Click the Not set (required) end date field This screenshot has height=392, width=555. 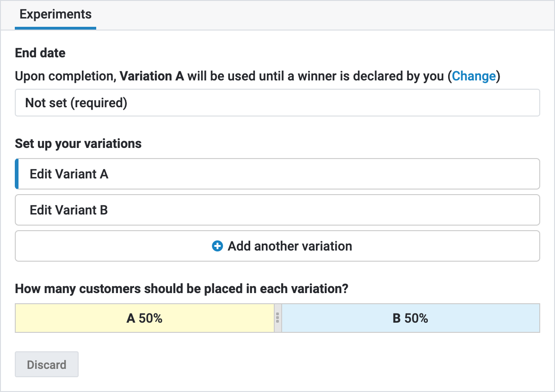tap(277, 103)
